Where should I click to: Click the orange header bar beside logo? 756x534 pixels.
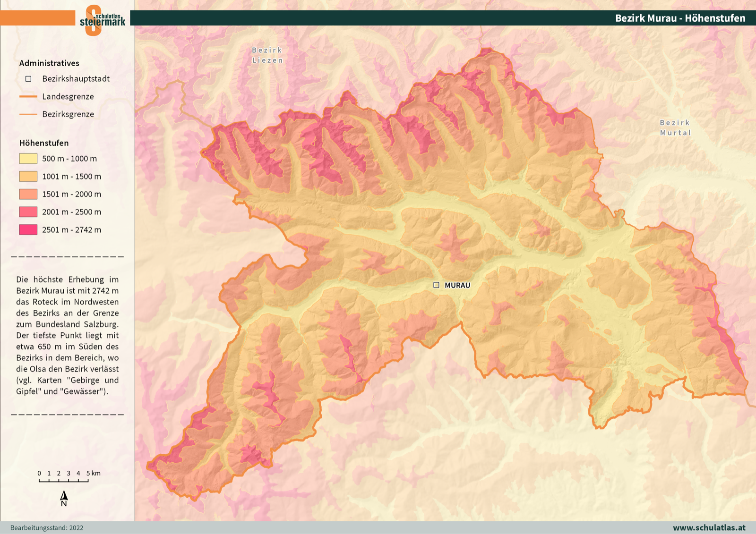click(x=37, y=18)
